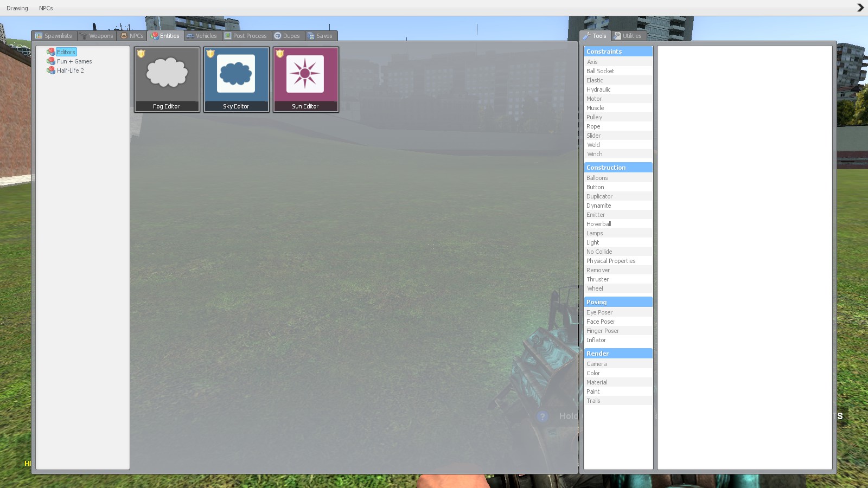Click the Spawnlists tab grid icon

(x=39, y=36)
